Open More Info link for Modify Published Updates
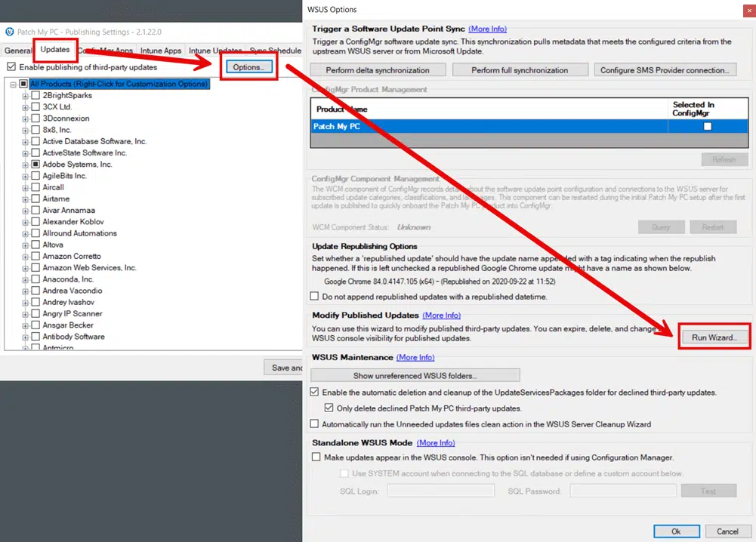This screenshot has height=542, width=756. tap(441, 315)
